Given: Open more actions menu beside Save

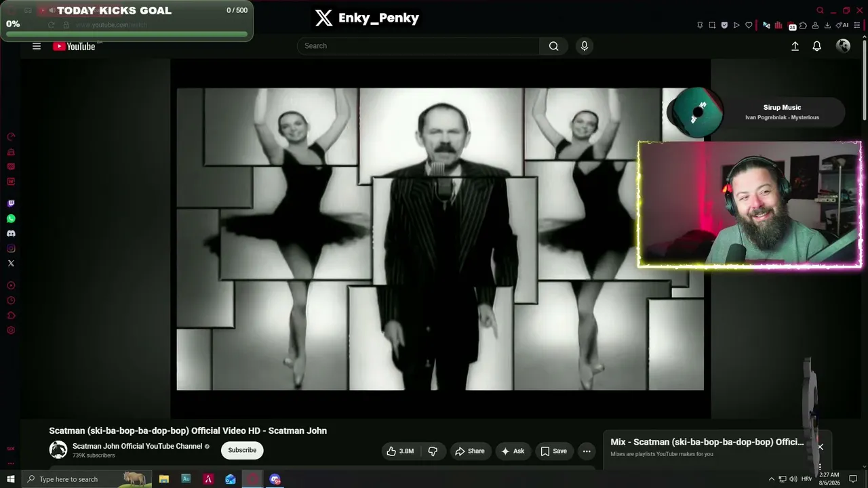Looking at the screenshot, I should 587,451.
